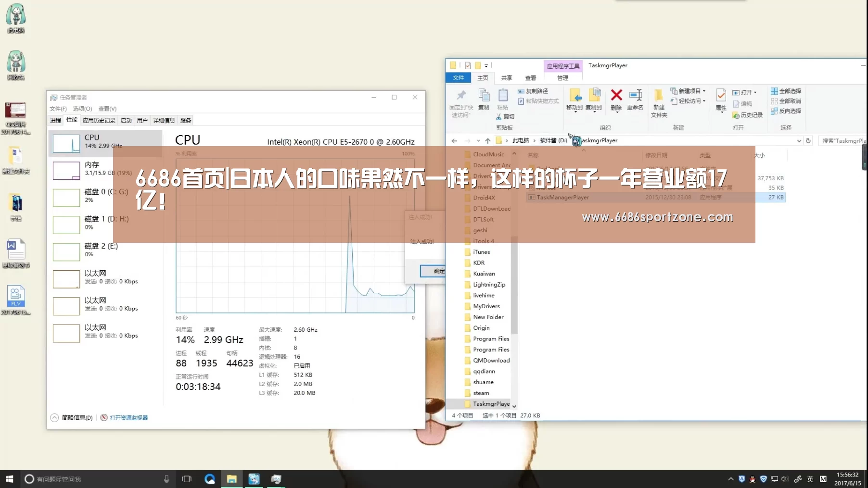Select the Word document icon on the desktop
Viewport: 868px width, 488px height.
pos(16,253)
